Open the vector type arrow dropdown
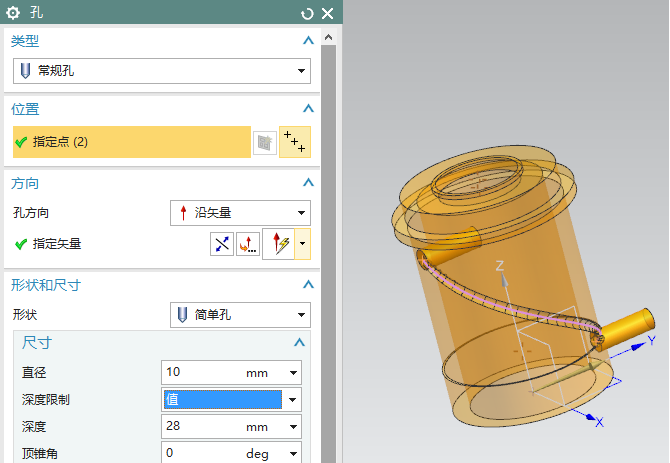Viewport: 670px width, 463px height. (302, 244)
